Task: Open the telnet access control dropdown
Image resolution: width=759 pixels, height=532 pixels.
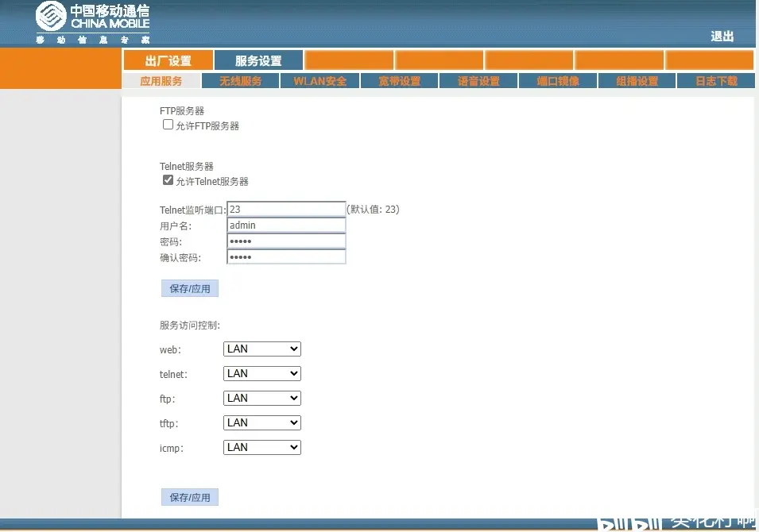Action: click(x=261, y=373)
